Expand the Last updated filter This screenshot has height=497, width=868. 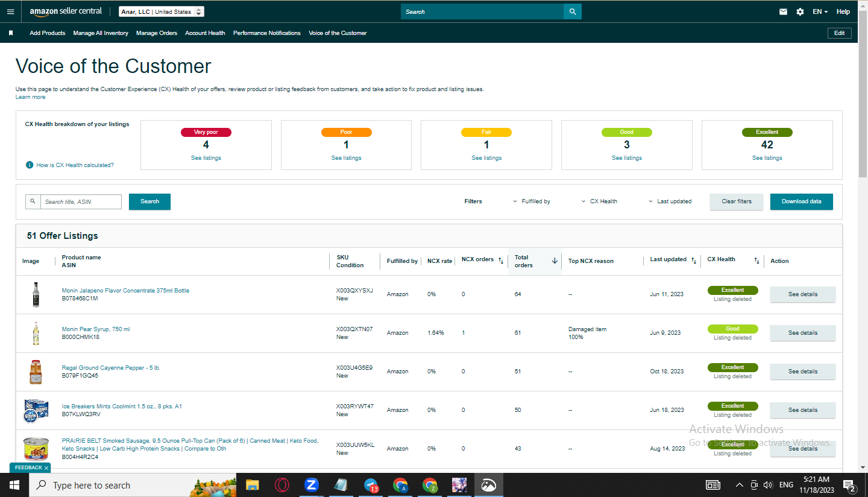point(670,201)
